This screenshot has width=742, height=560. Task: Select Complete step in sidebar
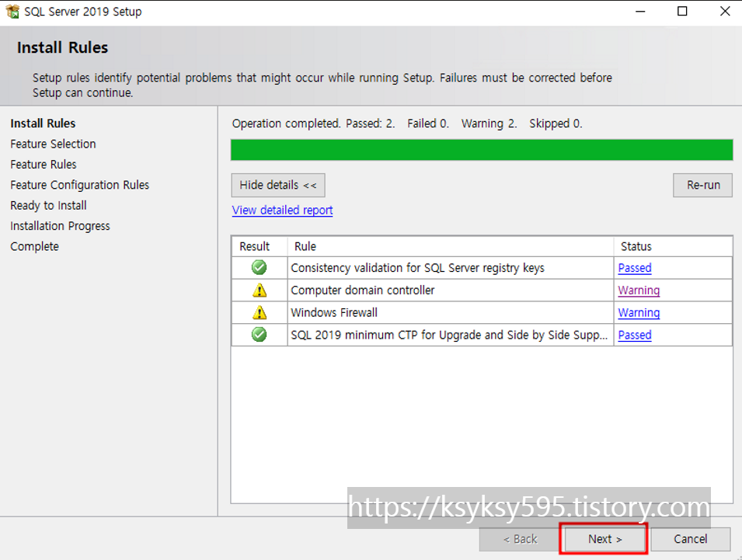point(34,246)
